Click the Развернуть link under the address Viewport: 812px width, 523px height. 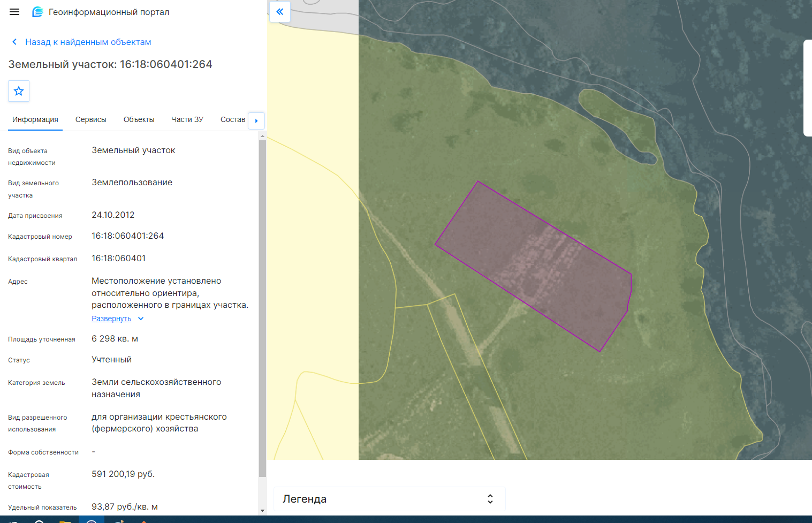tap(111, 319)
